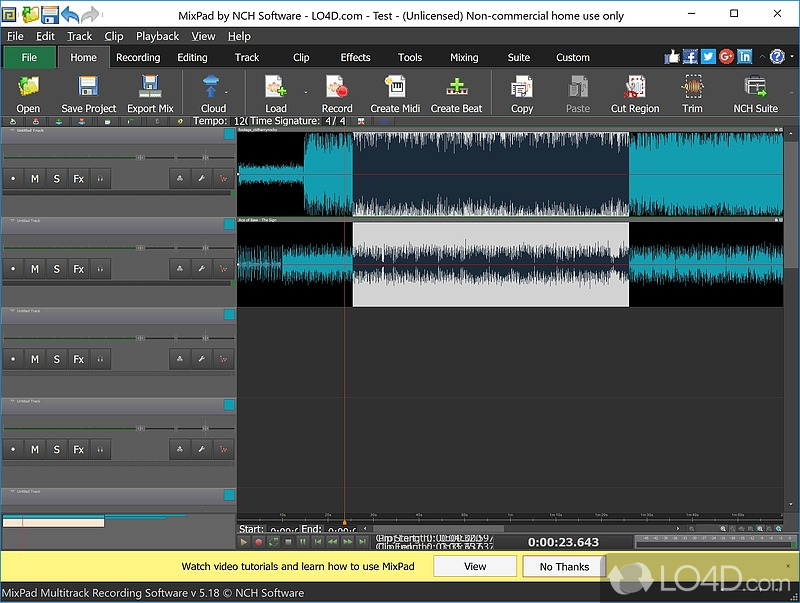800x603 pixels.
Task: Switch to the Effects tab
Action: (355, 57)
